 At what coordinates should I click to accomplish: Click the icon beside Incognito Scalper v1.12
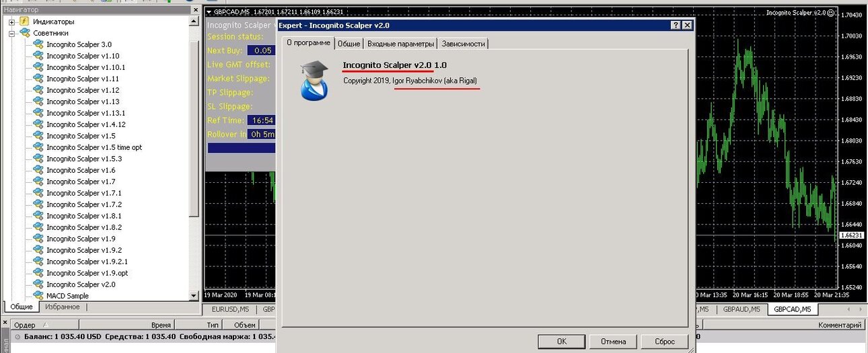pos(39,90)
